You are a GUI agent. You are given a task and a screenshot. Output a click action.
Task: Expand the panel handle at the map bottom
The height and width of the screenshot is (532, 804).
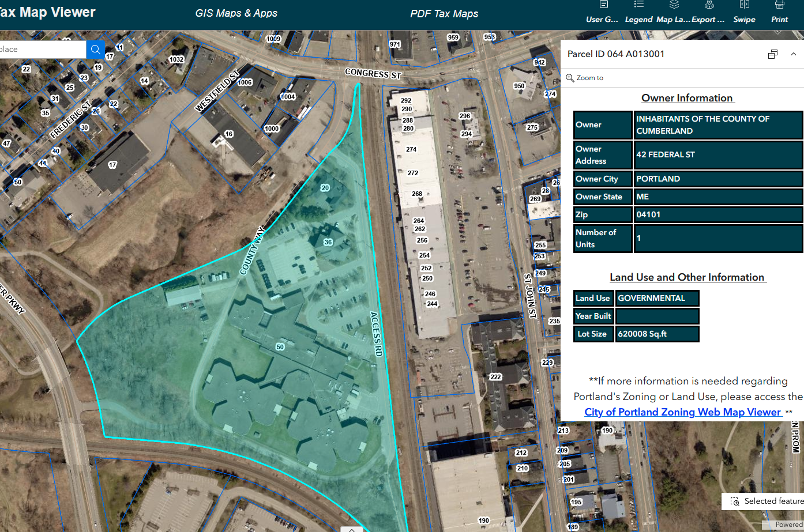[351, 529]
